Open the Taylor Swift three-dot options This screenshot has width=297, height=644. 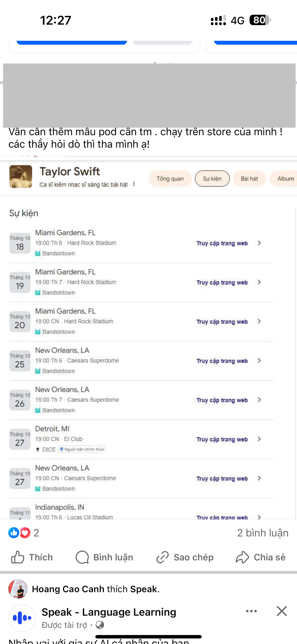tap(134, 184)
